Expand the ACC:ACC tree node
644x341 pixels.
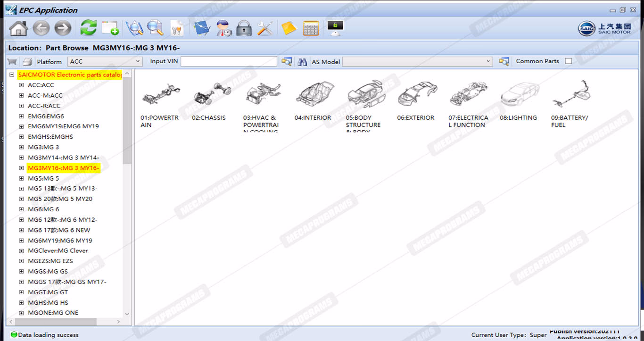[x=21, y=85]
